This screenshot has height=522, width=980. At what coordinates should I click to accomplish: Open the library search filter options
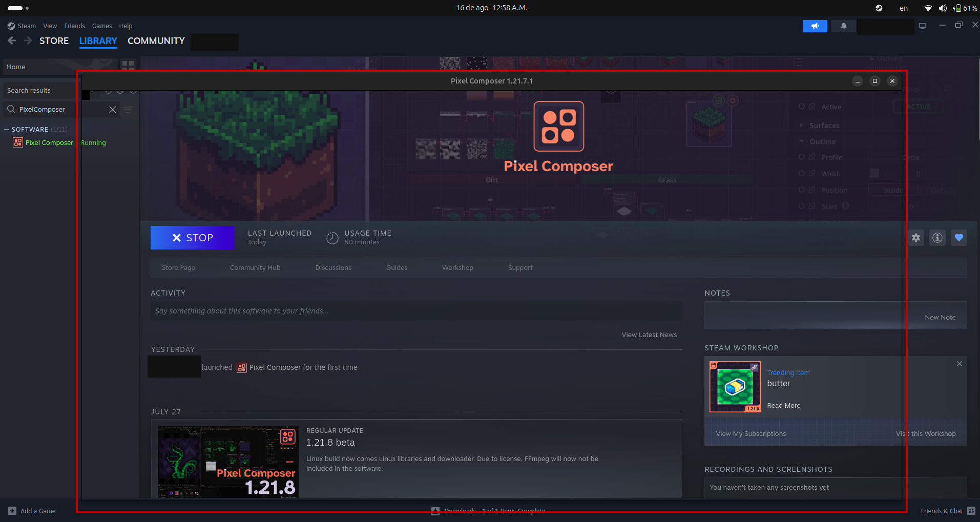pyautogui.click(x=128, y=110)
